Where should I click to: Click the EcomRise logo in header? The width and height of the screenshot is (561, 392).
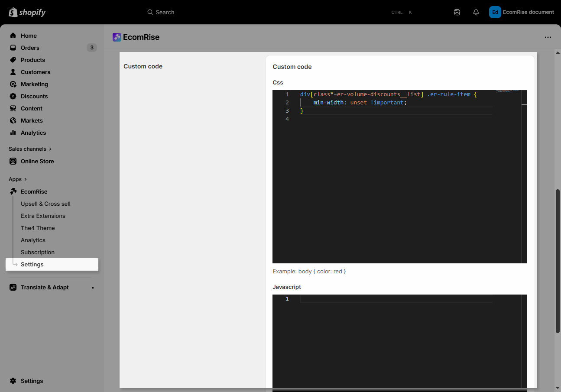117,37
